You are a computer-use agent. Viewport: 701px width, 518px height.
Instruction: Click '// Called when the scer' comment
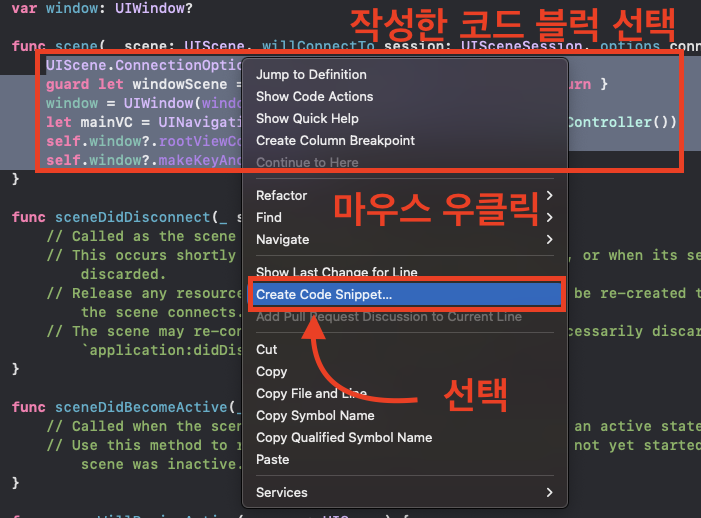[144, 426]
